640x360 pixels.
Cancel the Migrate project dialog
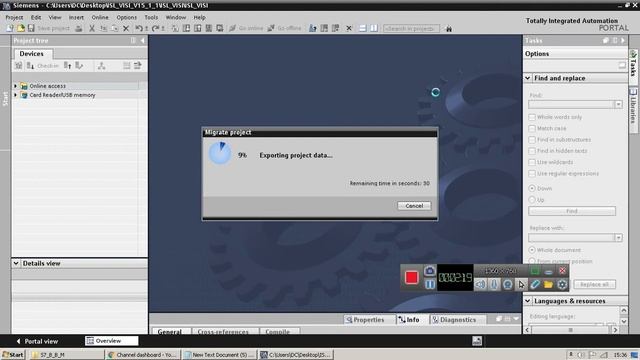pos(414,206)
